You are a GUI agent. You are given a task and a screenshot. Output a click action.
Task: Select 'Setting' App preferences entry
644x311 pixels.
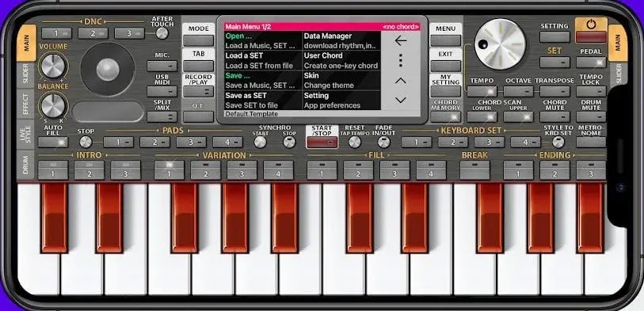click(341, 101)
